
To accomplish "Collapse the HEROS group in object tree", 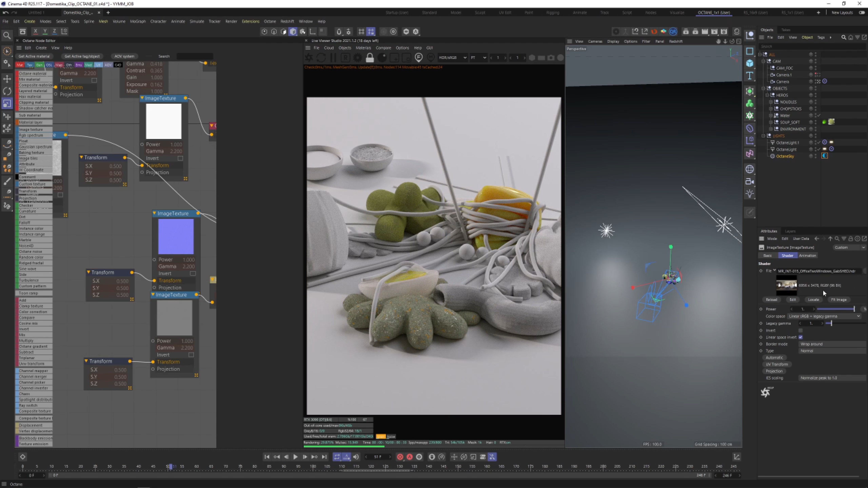I will click(767, 95).
